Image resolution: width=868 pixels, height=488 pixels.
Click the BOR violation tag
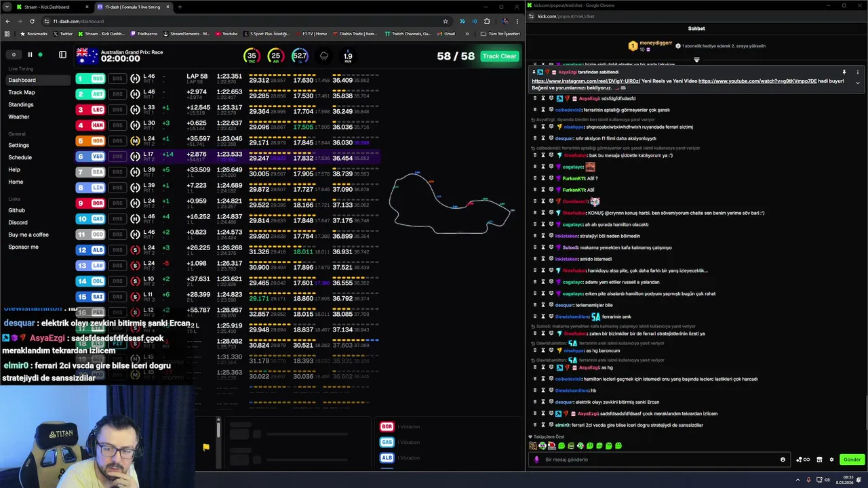click(387, 426)
